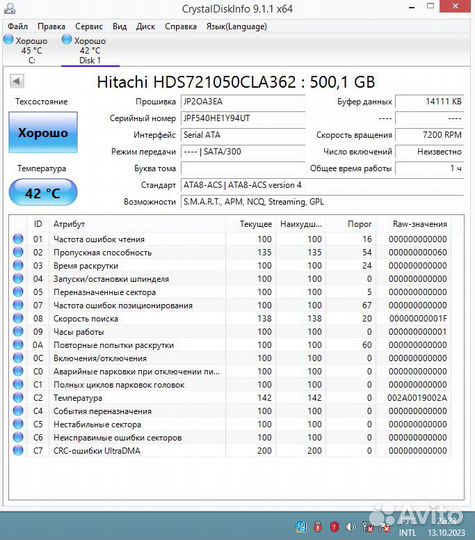Click status icon for Нестабильные сектора row

tap(18, 424)
